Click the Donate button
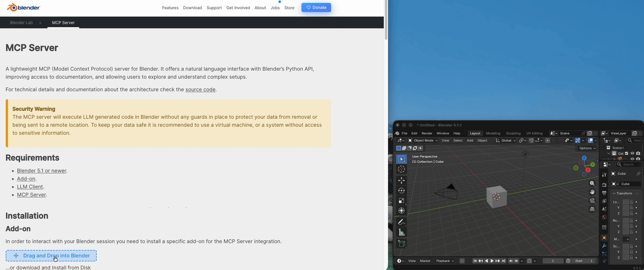Screen dimensions: 644x270 316,7
